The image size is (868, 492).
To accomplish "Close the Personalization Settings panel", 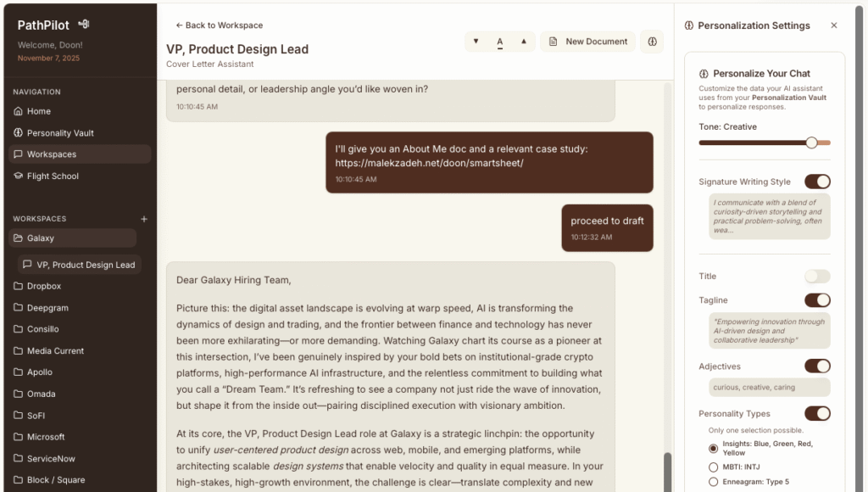I will point(834,25).
